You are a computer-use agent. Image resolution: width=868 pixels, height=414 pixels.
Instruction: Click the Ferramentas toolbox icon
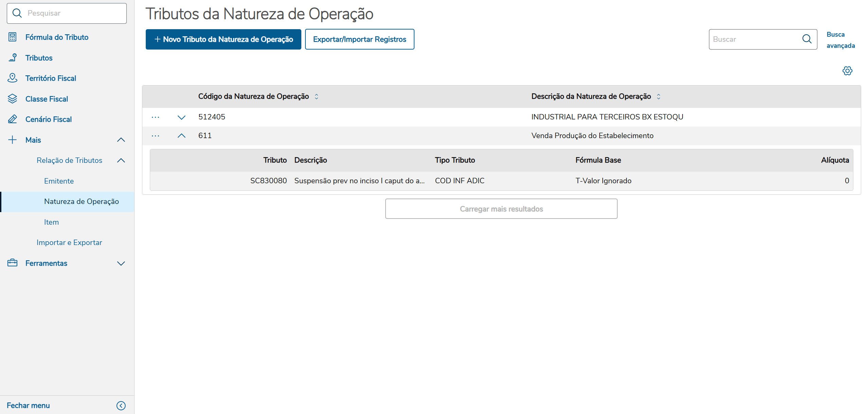pyautogui.click(x=13, y=263)
